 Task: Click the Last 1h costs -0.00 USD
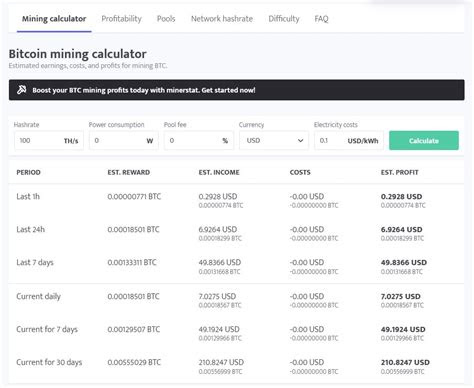click(x=307, y=196)
